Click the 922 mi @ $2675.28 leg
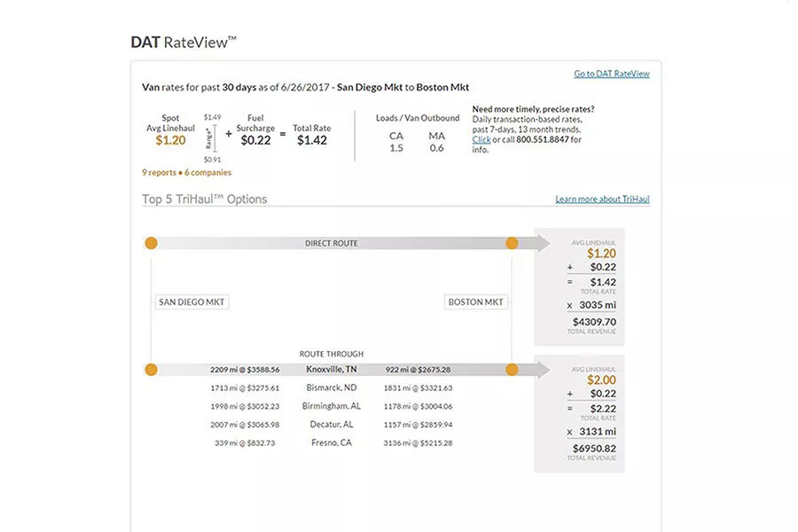798x532 pixels. point(418,370)
